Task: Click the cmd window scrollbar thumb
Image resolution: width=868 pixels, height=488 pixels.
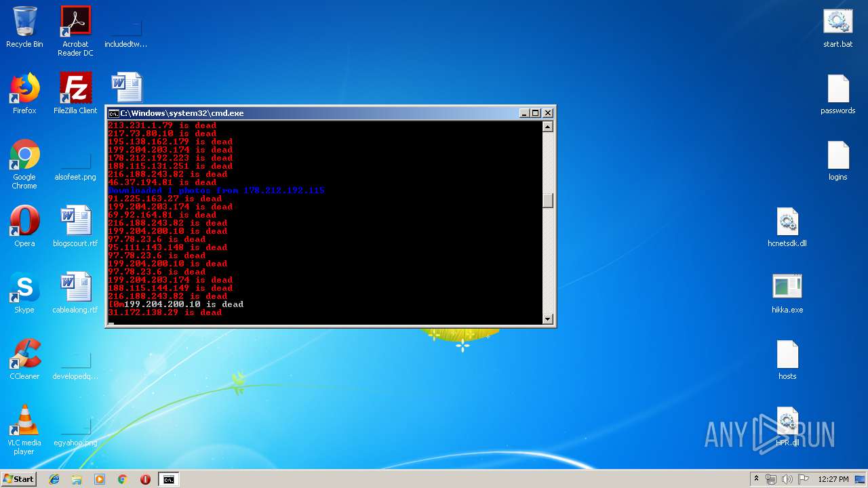Action: point(548,201)
